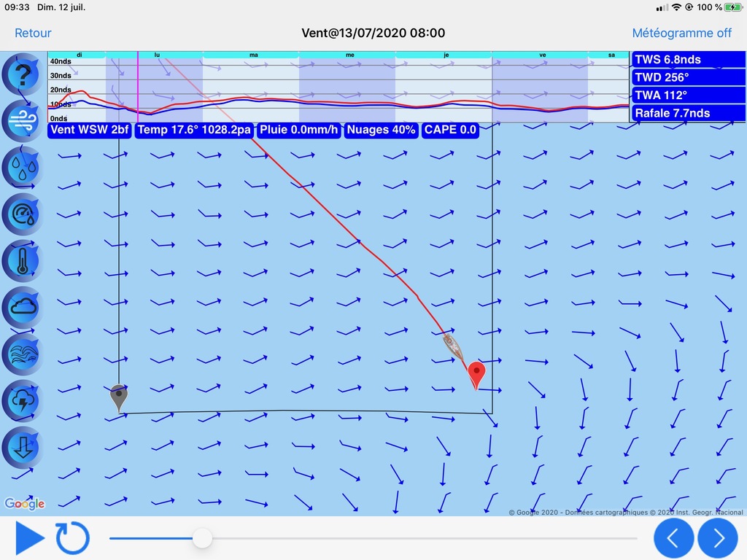
Task: Open the help question mark icon
Action: (x=21, y=74)
